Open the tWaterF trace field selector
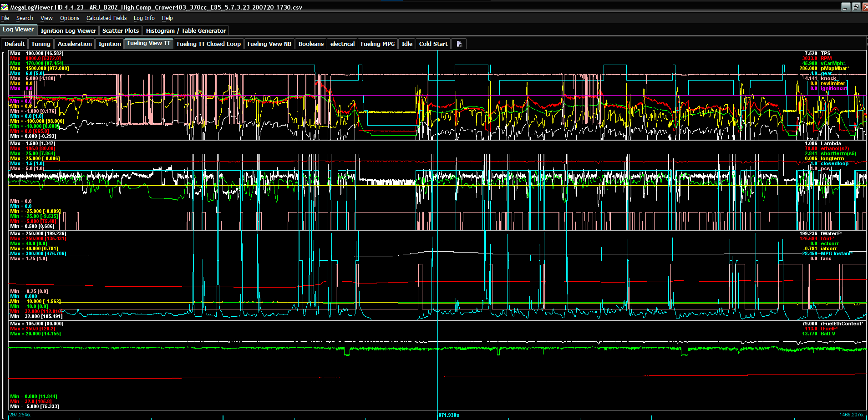868x420 pixels. click(831, 233)
